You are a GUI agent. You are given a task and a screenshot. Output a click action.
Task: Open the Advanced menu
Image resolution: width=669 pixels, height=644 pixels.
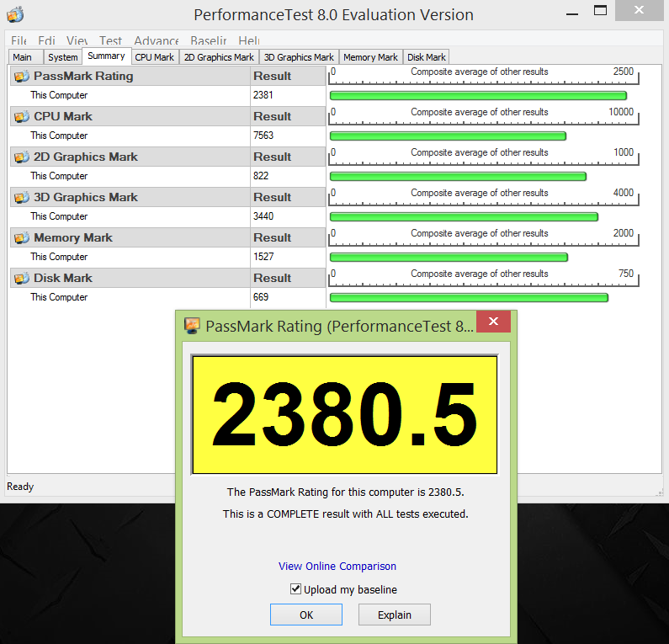(x=157, y=40)
